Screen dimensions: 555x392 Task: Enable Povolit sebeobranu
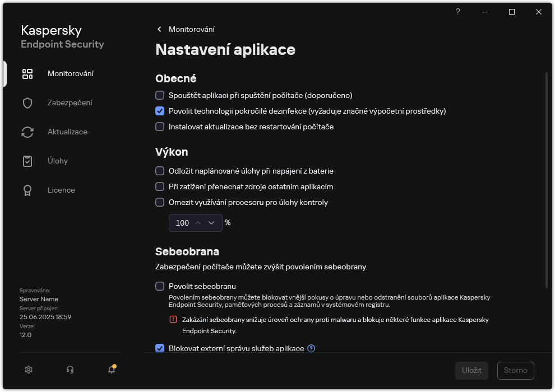(x=160, y=286)
